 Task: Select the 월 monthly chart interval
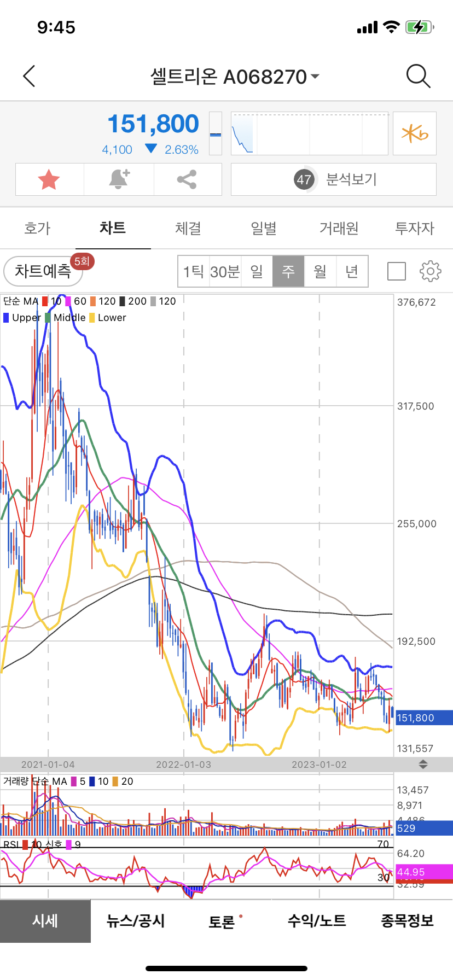(320, 271)
